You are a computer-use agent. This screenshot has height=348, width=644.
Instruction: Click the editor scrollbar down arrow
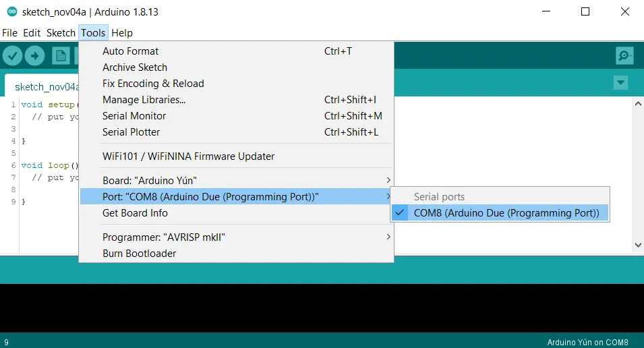(637, 245)
